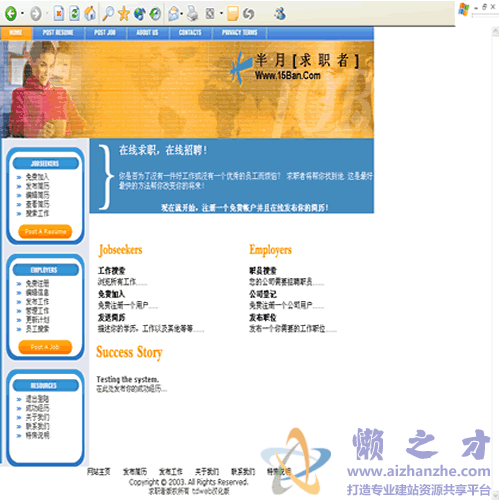Open third link under the RESOURCES sidebar box
The height and width of the screenshot is (500, 500).
(37, 417)
